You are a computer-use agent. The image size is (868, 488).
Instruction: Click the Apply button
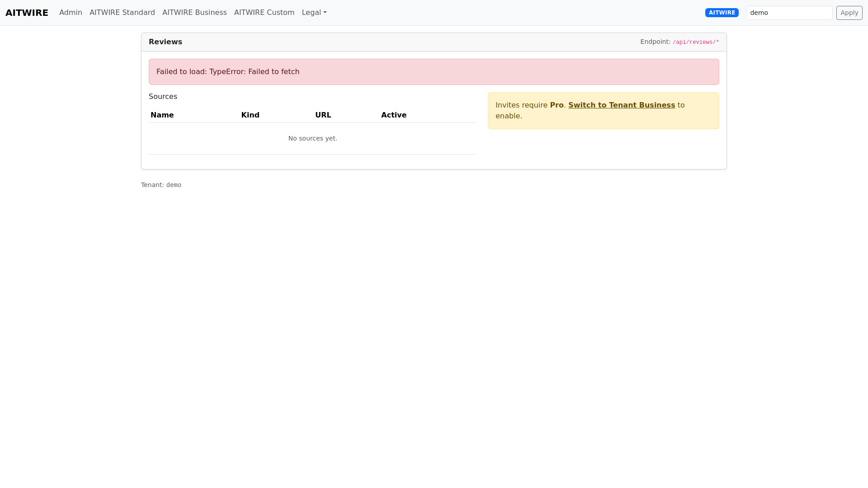pos(849,13)
